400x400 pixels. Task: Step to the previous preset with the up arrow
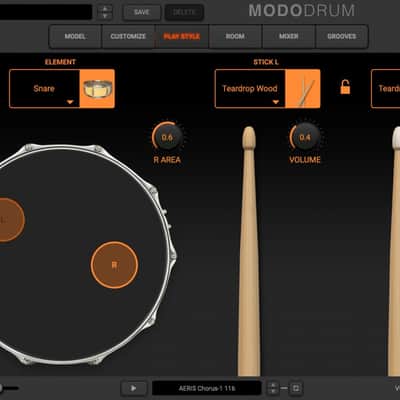tap(105, 8)
